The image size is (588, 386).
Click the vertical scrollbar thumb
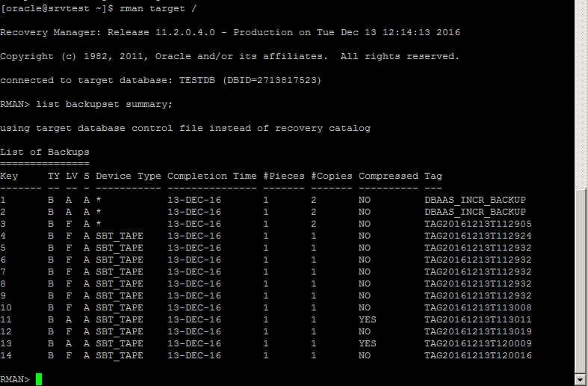581,281
